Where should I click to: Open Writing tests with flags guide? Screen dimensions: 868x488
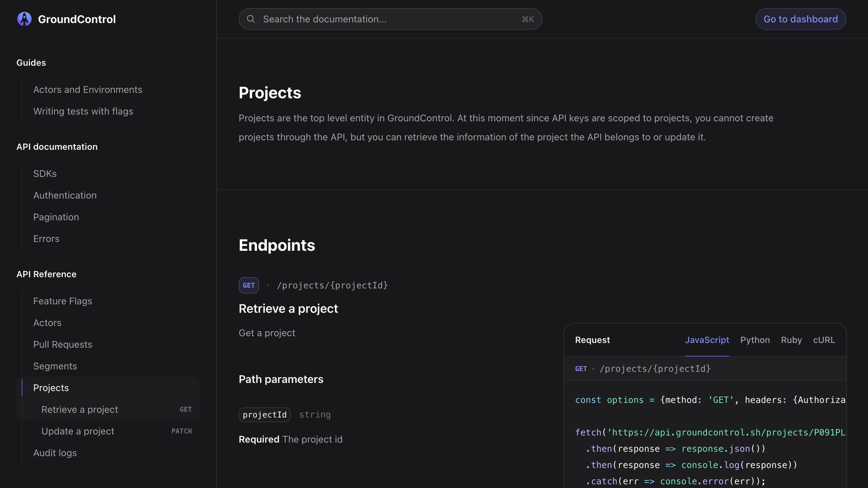[x=83, y=111]
